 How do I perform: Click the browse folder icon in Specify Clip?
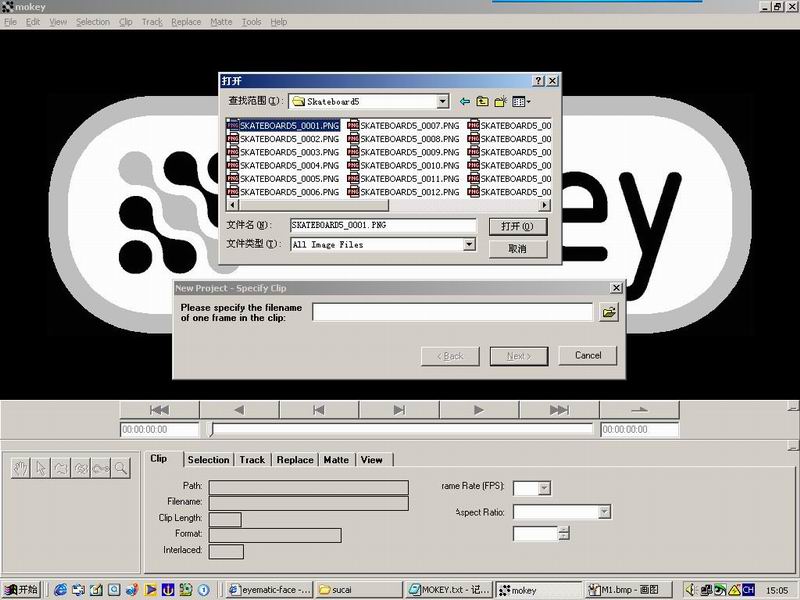609,312
